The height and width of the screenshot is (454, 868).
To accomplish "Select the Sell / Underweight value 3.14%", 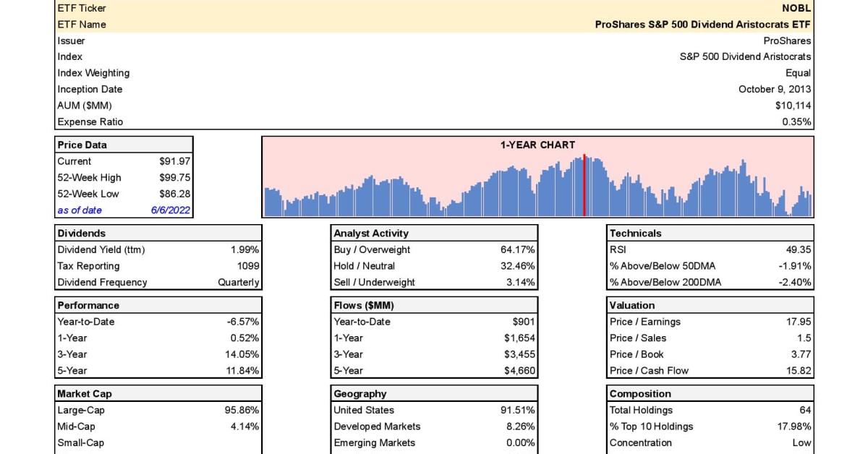I will pos(521,282).
